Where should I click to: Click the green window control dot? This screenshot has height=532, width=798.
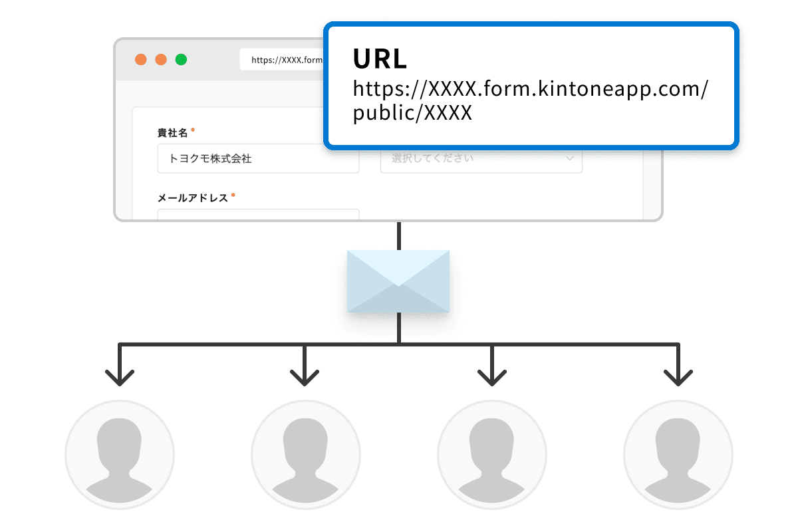pos(180,59)
